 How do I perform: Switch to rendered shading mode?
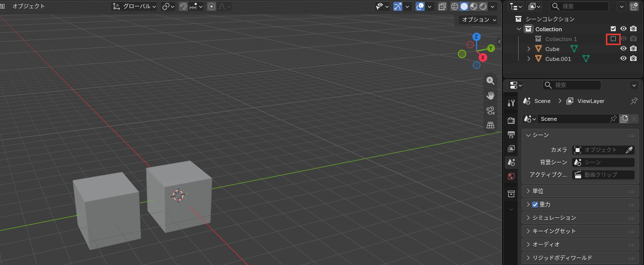[482, 6]
